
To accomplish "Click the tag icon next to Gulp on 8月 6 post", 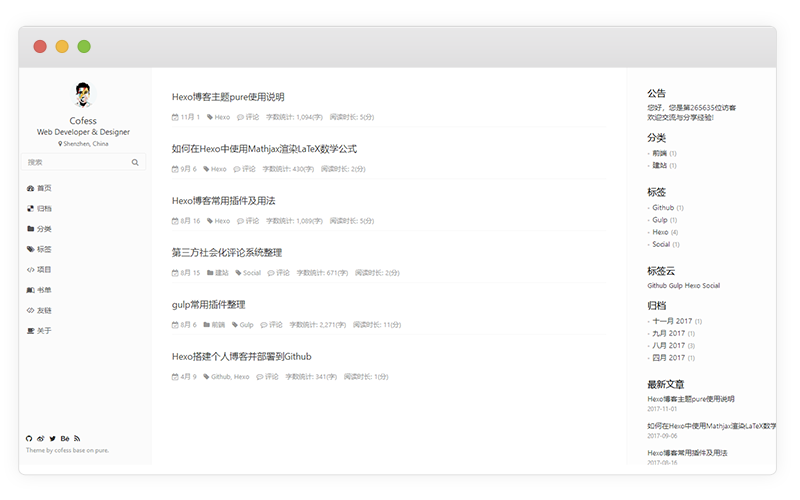I will click(x=235, y=324).
